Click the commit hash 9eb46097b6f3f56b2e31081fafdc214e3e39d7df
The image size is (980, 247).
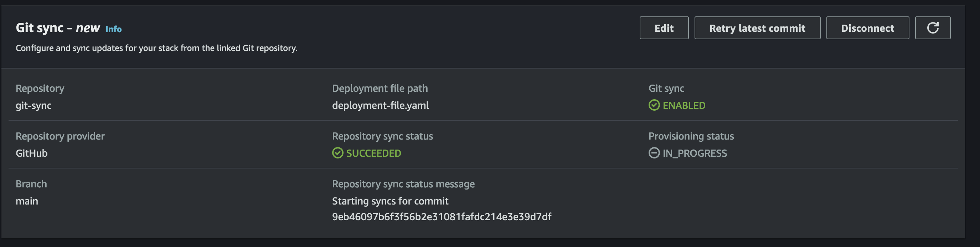442,217
